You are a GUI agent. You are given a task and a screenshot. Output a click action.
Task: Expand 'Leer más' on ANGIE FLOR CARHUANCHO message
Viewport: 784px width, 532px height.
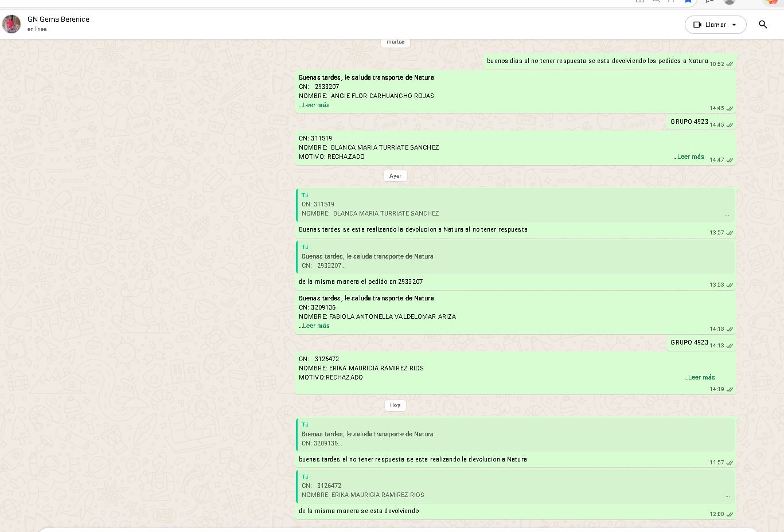(x=316, y=105)
